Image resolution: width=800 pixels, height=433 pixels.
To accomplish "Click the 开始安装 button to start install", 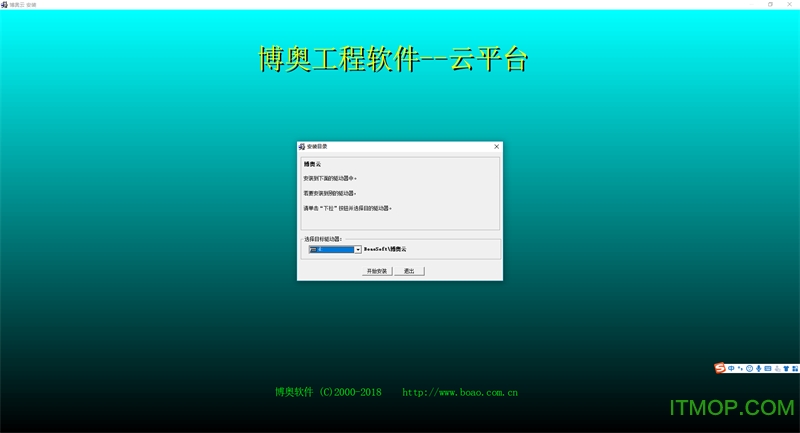I will coord(377,271).
